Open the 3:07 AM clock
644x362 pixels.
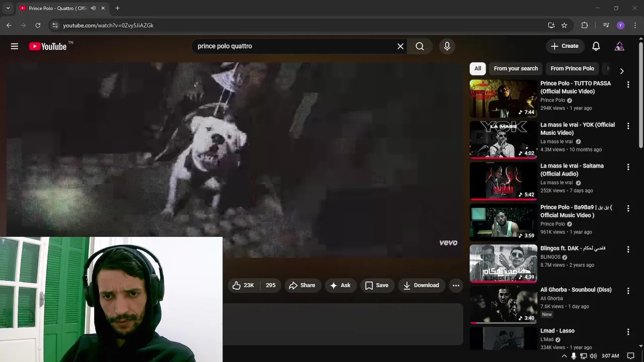[x=610, y=356]
